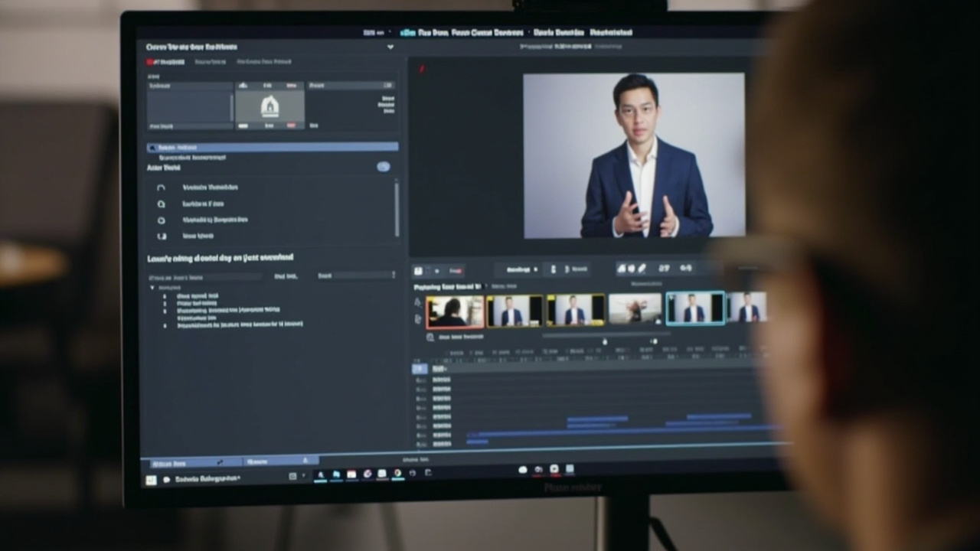Select the second tool icon left of the clip thumbnails

418,318
